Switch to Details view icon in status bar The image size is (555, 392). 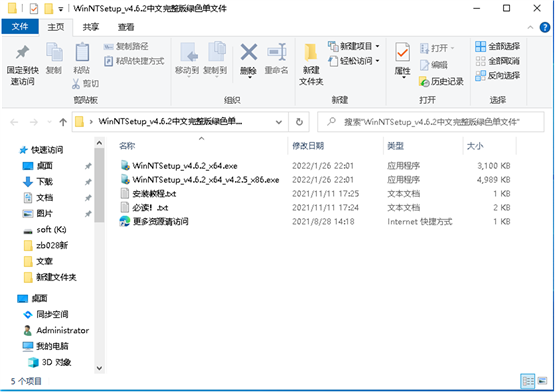[x=528, y=381]
